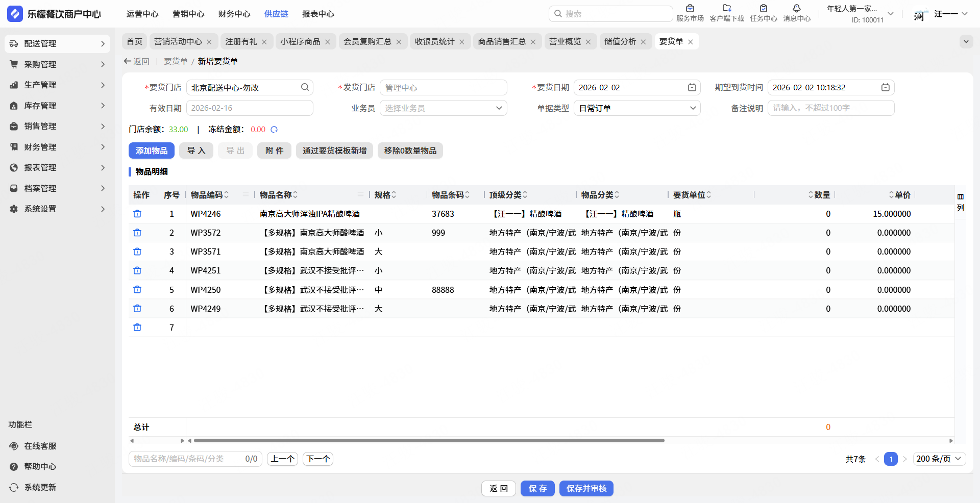Screen dimensions: 980x503
Task: Click the 备注说明 input field
Action: click(830, 108)
